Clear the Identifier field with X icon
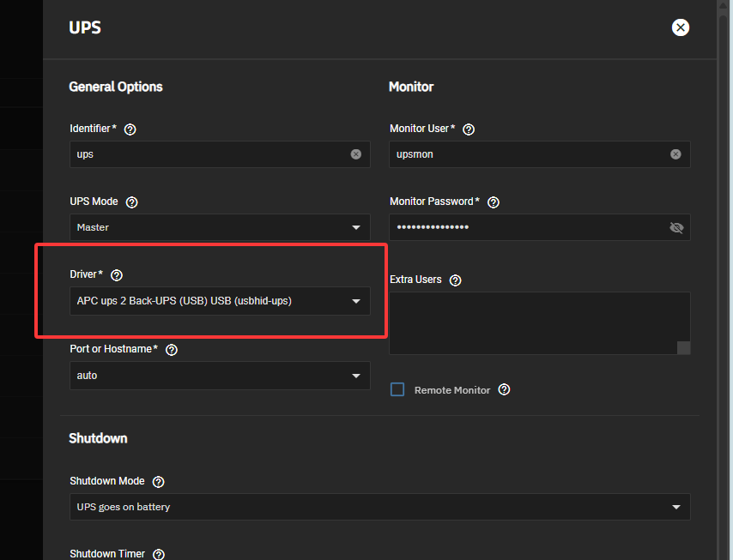Viewport: 733px width, 560px height. [x=355, y=154]
